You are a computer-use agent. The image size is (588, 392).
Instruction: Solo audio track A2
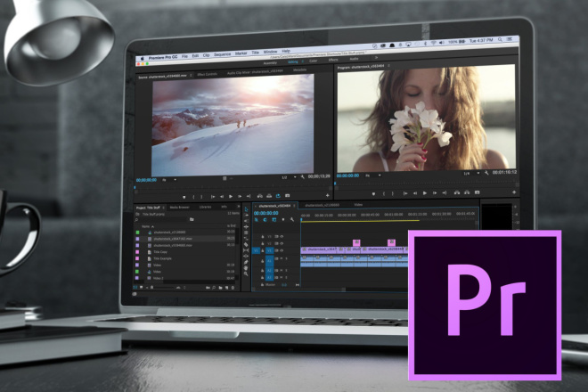(x=286, y=271)
